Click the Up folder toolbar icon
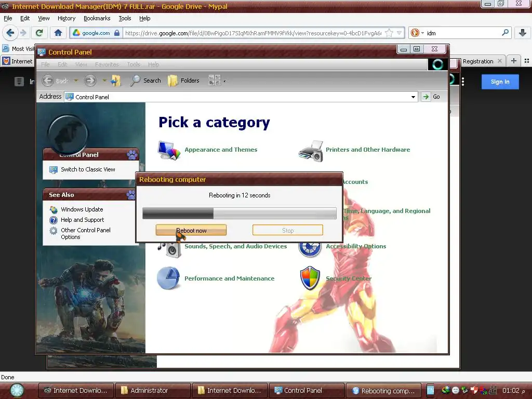 (x=116, y=81)
